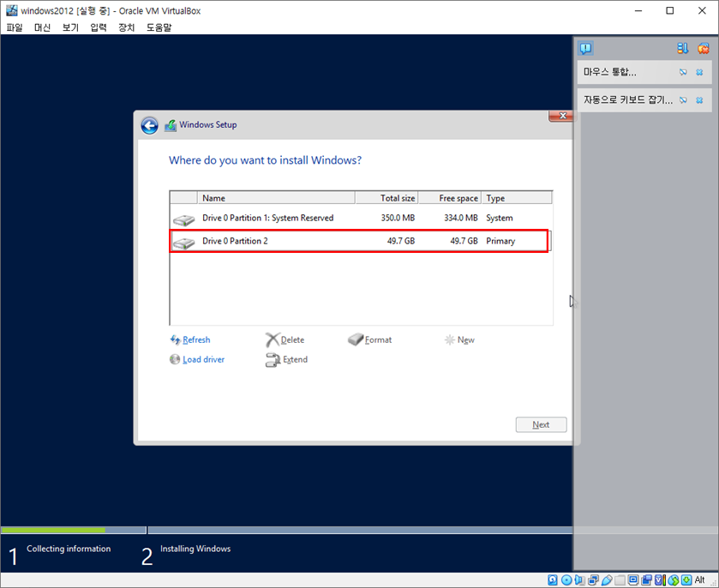This screenshot has height=588, width=719.
Task: Click the sort notifications arrow icon
Action: point(682,48)
